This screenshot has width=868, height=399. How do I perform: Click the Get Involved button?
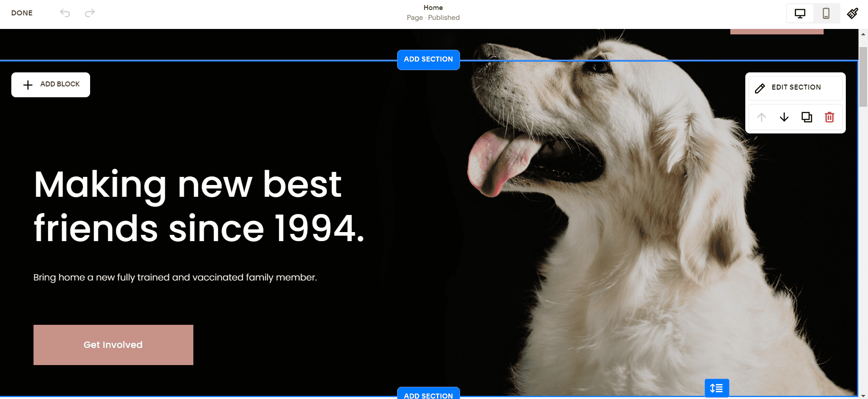113,345
